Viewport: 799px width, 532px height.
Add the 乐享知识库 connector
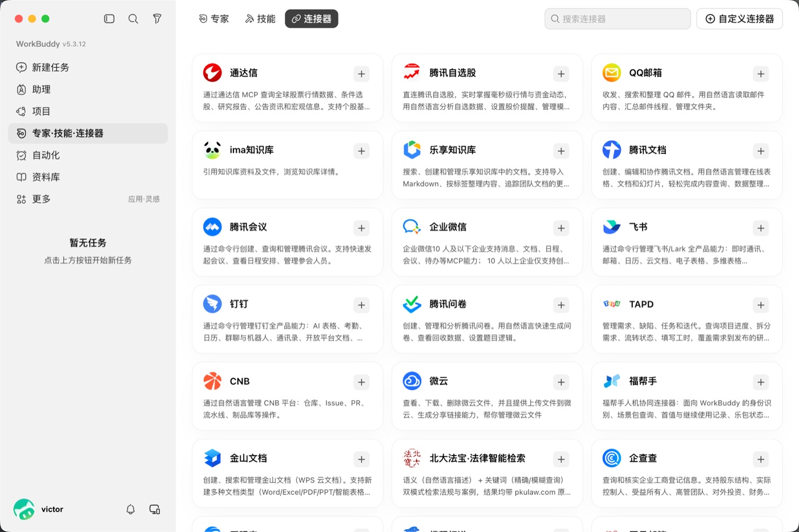click(x=561, y=151)
